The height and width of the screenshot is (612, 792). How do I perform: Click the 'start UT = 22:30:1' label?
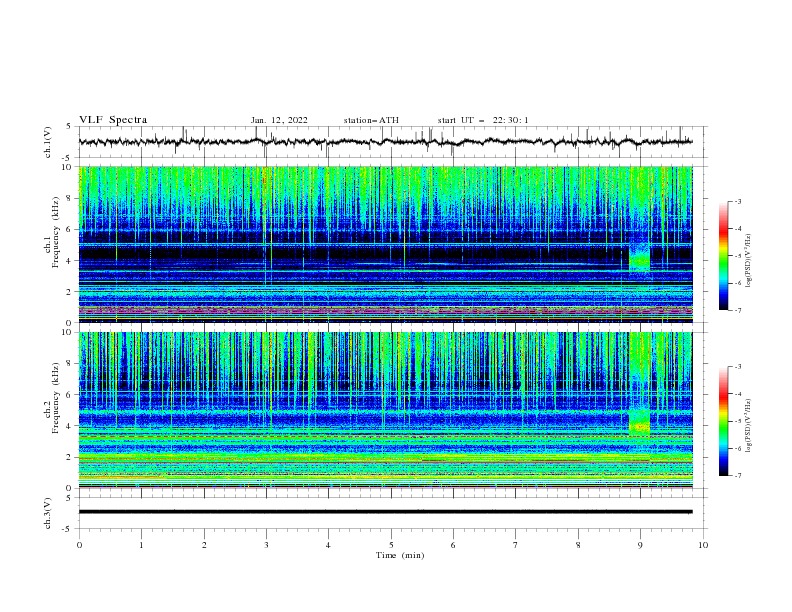click(483, 120)
